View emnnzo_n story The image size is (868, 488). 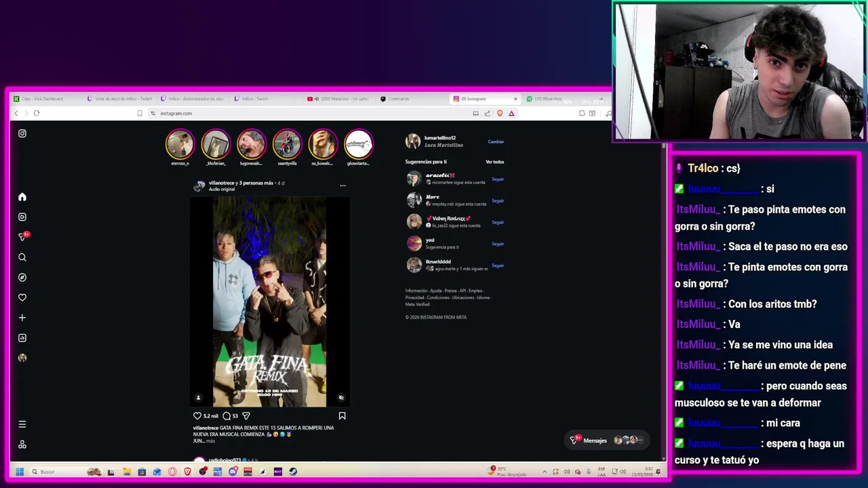point(180,144)
